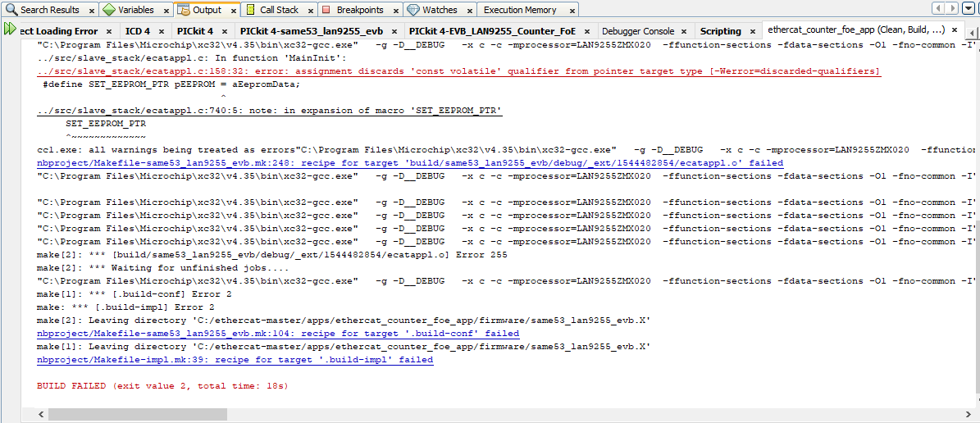Close the Scripting tab
The image size is (980, 423).
tap(753, 31)
